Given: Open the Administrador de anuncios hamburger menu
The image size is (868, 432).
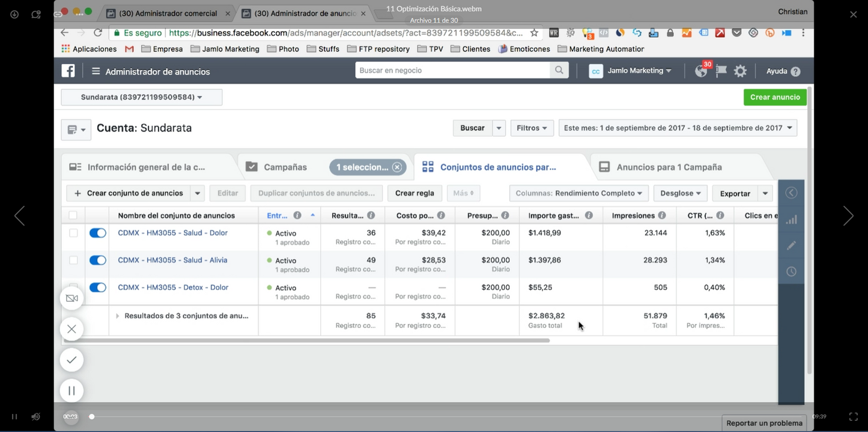Looking at the screenshot, I should [x=96, y=71].
